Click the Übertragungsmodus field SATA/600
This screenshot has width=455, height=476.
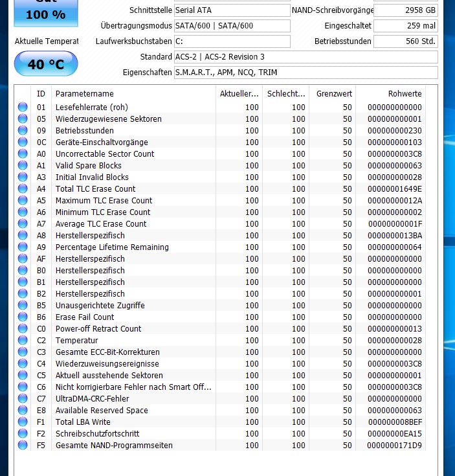232,26
